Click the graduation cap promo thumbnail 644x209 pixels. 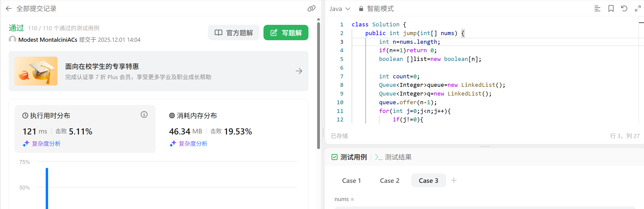(x=36, y=71)
